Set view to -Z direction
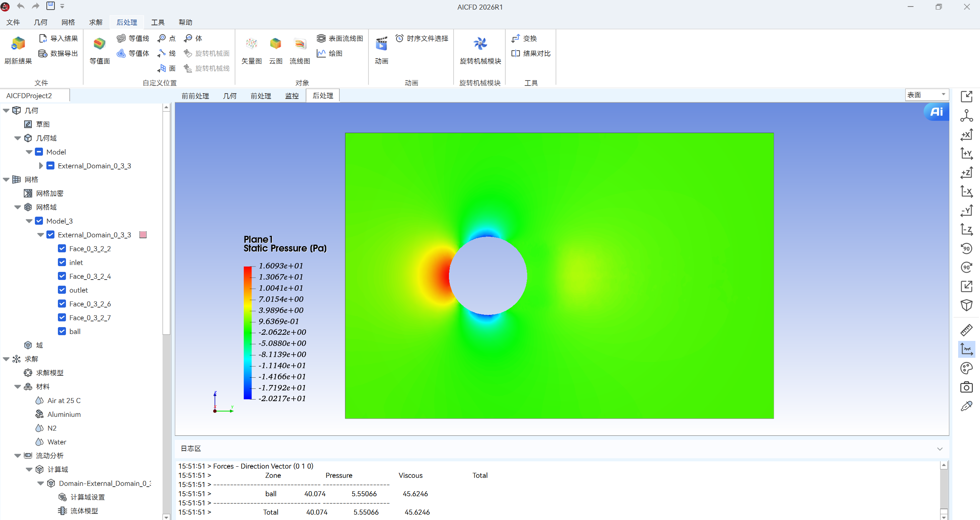The width and height of the screenshot is (980, 520). coord(967,229)
